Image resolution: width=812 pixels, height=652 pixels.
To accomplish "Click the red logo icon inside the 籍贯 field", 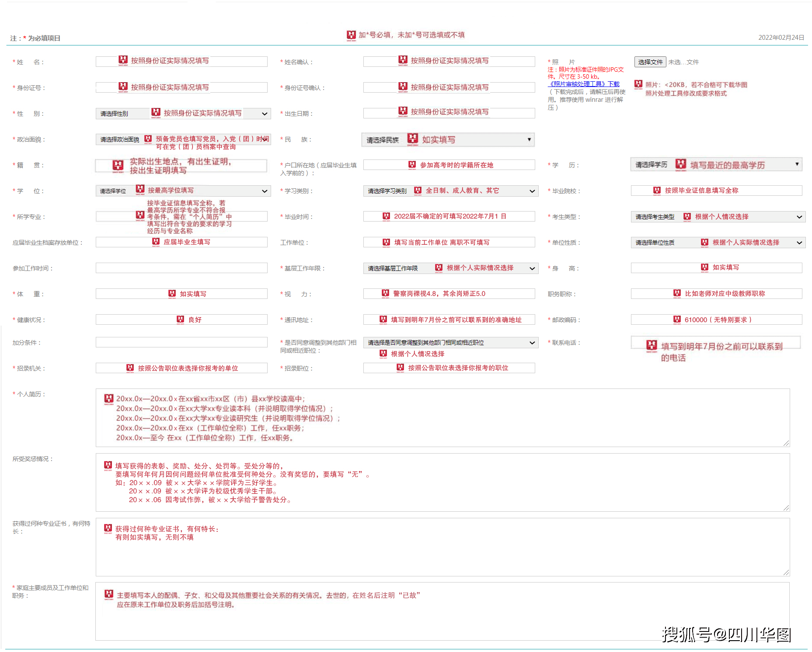I will tap(118, 166).
